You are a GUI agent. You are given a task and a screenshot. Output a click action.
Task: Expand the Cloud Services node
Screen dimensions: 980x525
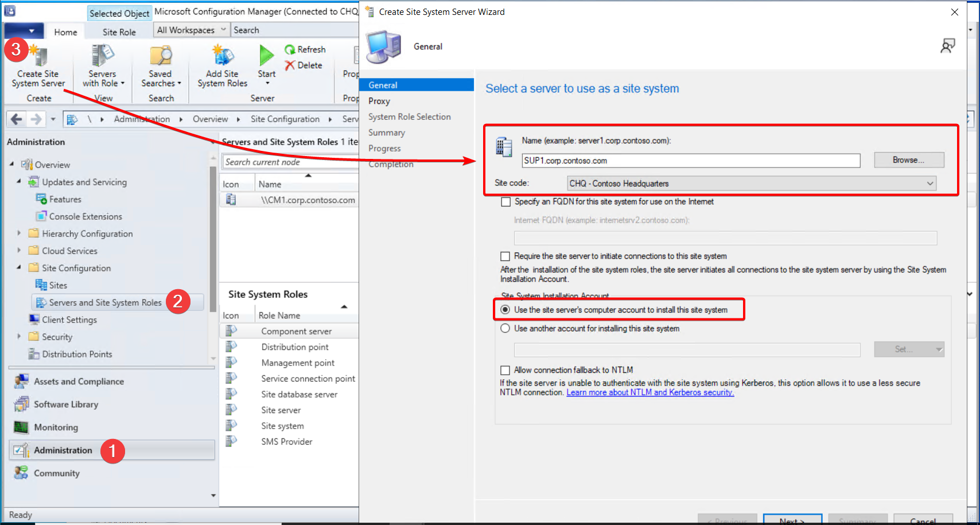click(19, 251)
